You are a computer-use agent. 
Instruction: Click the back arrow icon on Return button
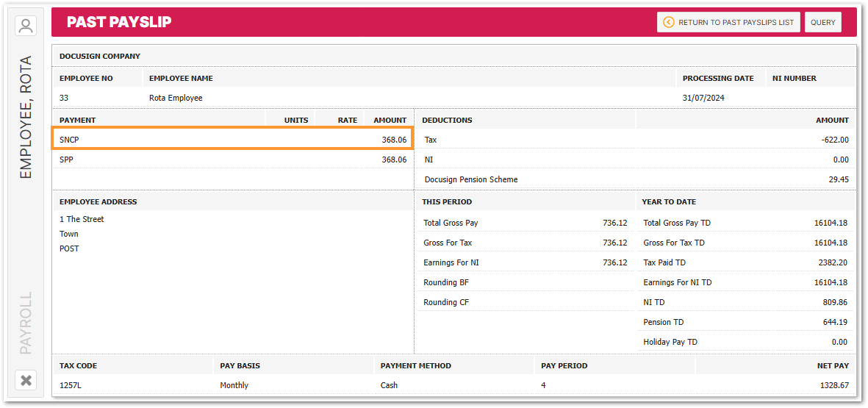pyautogui.click(x=669, y=22)
